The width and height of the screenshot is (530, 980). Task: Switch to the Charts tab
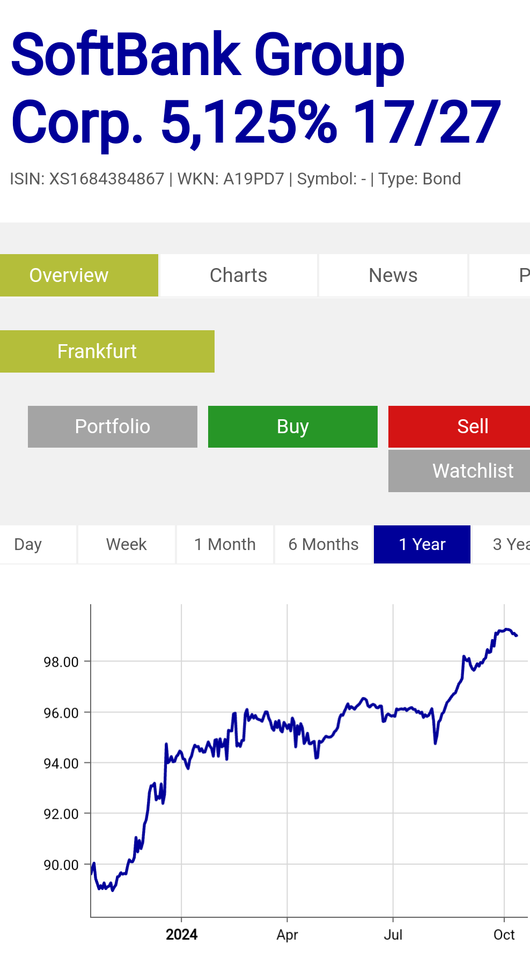pos(238,275)
